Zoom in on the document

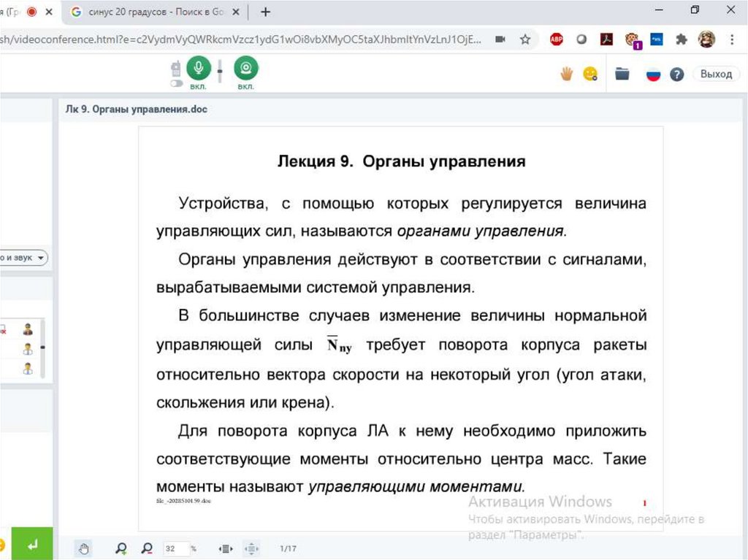click(121, 548)
